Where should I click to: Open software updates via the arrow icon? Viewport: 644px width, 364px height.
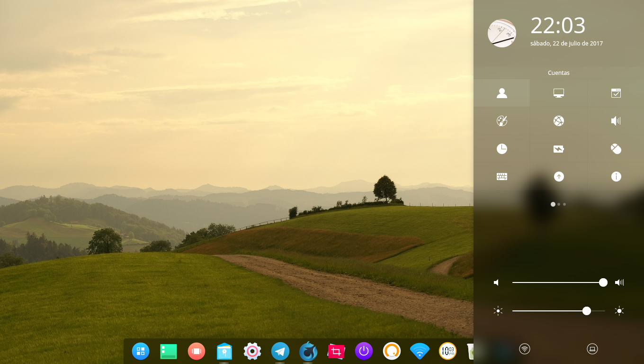tap(559, 176)
